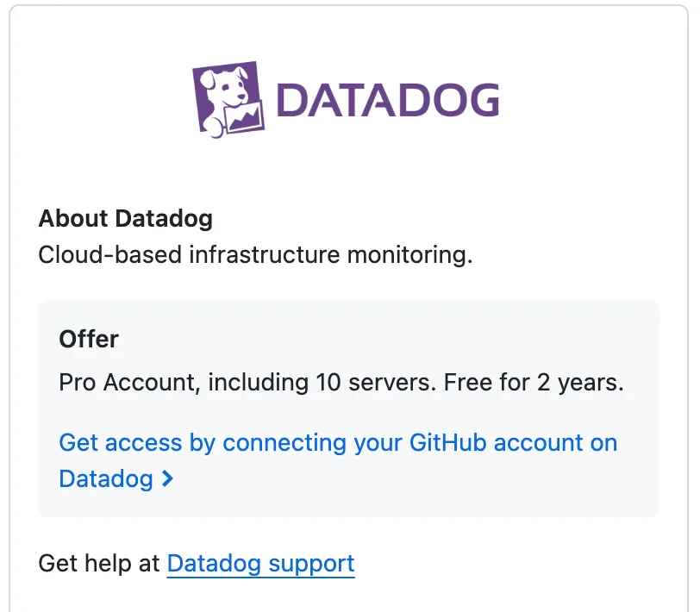Click 'Datadog' on the link's second line

tap(106, 478)
